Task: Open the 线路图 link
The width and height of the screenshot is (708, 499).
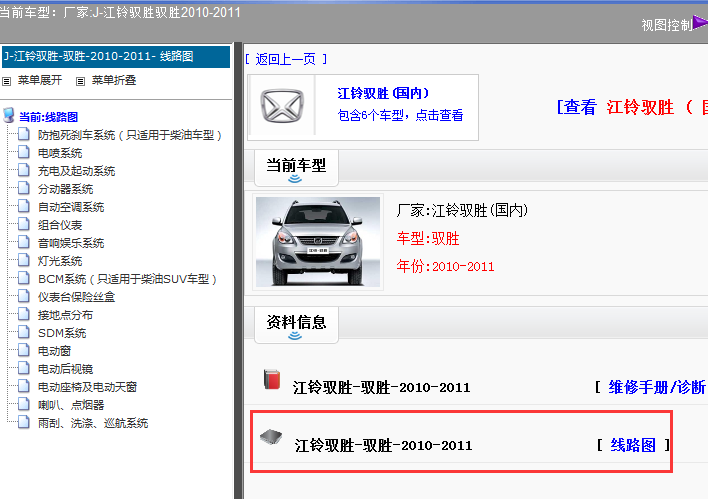Action: click(x=633, y=445)
